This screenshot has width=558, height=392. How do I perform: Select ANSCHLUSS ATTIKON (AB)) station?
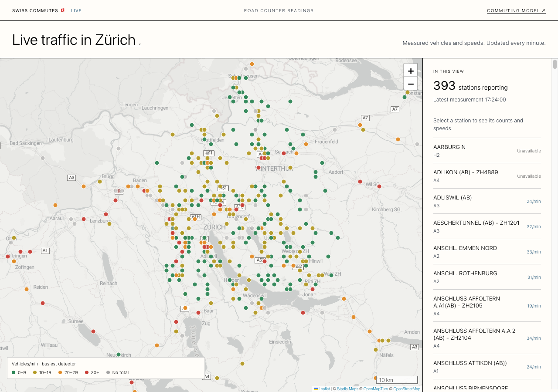point(487,367)
